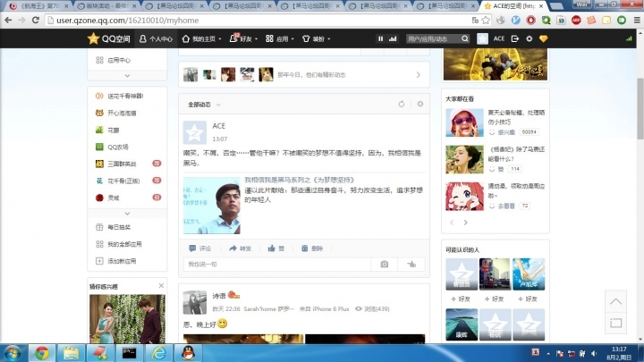Click the 用户/应用/动态 search field
Viewport: 644px width, 362px height.
[x=433, y=39]
